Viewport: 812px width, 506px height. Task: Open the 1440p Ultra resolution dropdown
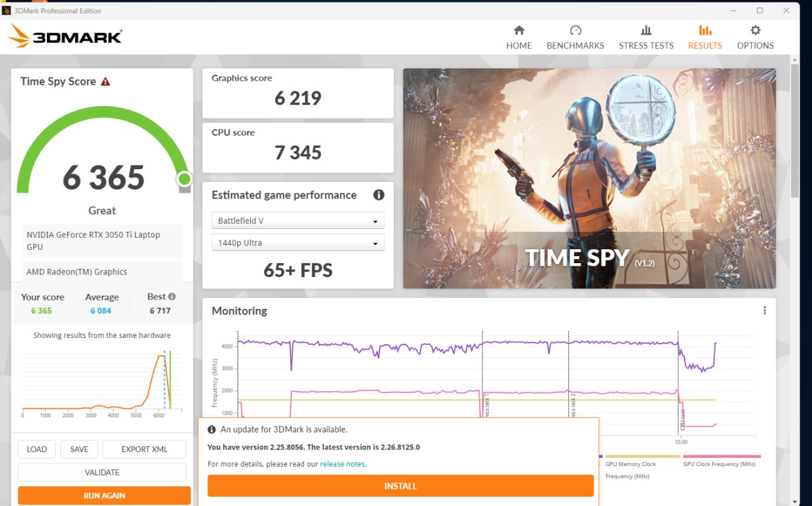tap(298, 243)
